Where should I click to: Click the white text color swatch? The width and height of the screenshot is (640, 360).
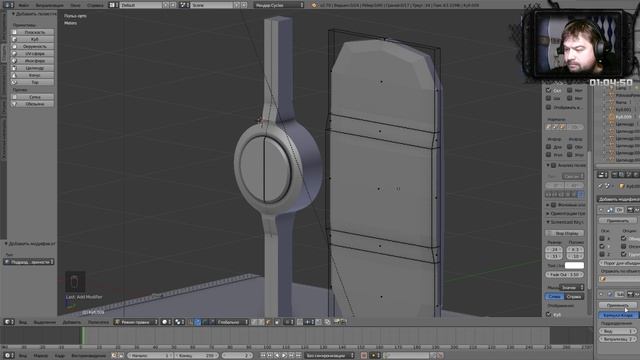coord(574,266)
